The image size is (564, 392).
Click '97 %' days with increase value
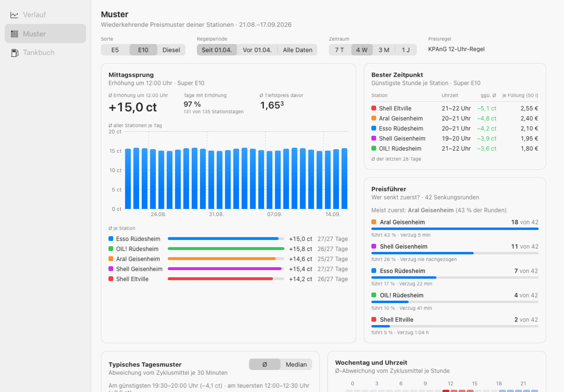[x=192, y=104]
